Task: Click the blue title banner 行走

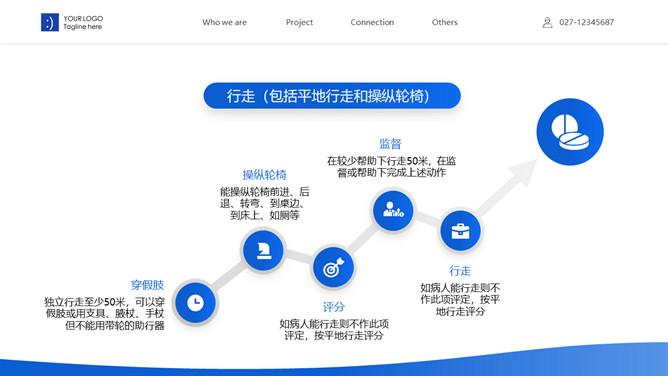Action: 332,96
